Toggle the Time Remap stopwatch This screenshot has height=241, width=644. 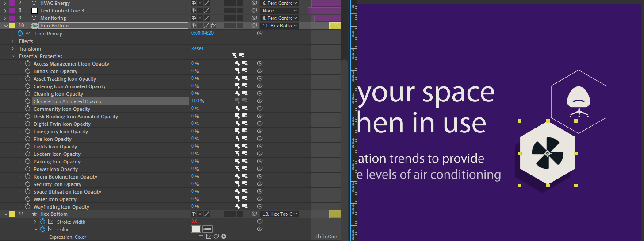(20, 34)
